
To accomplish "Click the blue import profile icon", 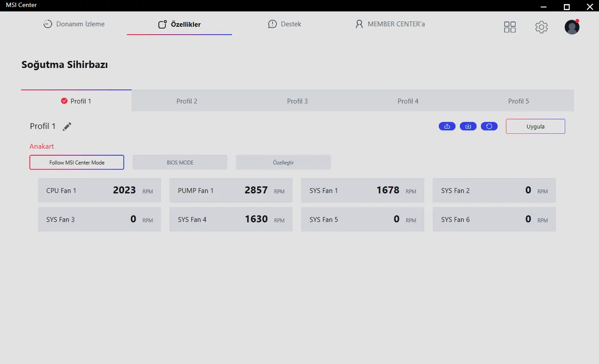I will (468, 126).
